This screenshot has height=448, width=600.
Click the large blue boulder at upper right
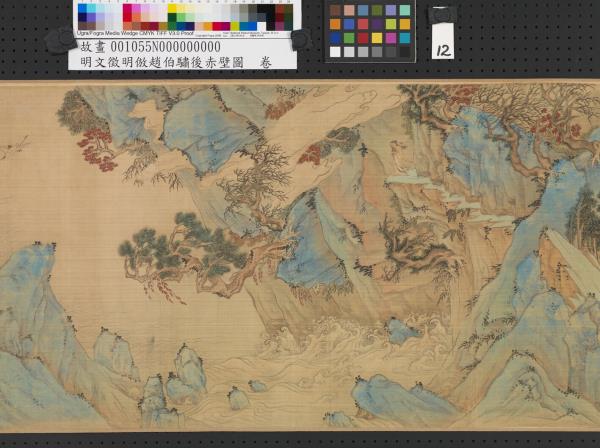[472, 150]
